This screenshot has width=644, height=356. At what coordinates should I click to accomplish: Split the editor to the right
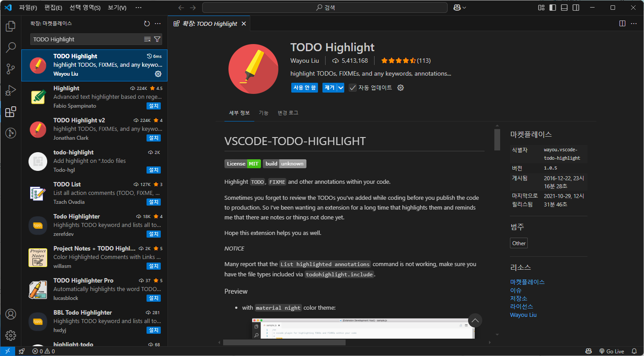622,24
